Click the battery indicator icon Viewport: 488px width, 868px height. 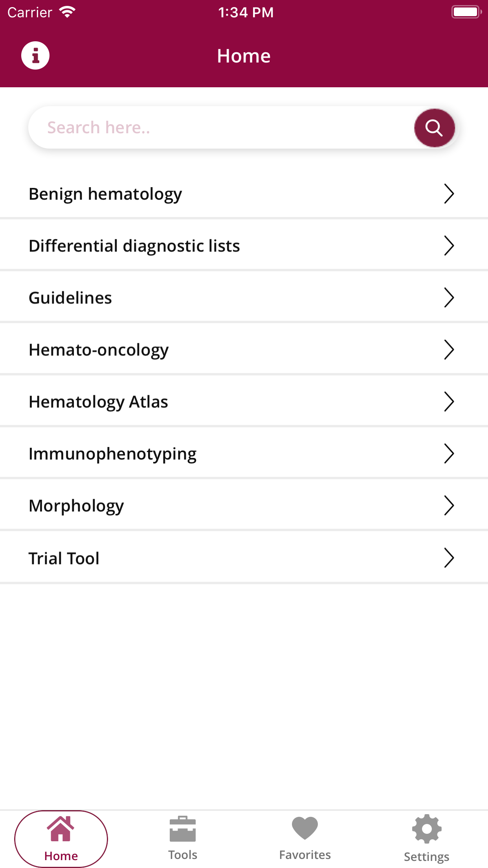tap(466, 12)
